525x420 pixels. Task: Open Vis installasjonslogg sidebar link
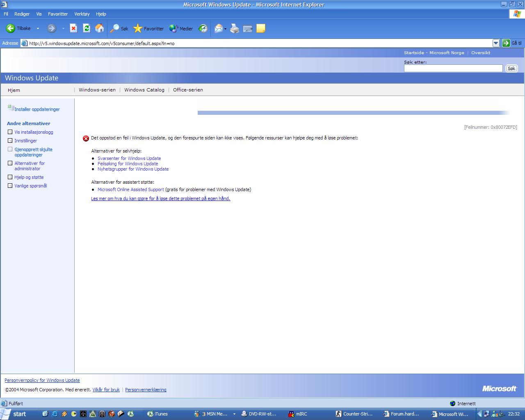(34, 132)
